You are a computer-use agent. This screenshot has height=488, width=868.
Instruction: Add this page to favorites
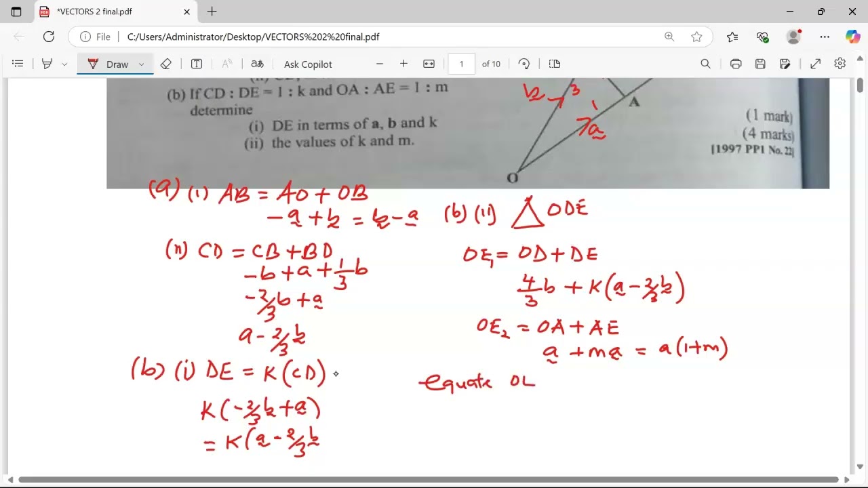(x=696, y=37)
